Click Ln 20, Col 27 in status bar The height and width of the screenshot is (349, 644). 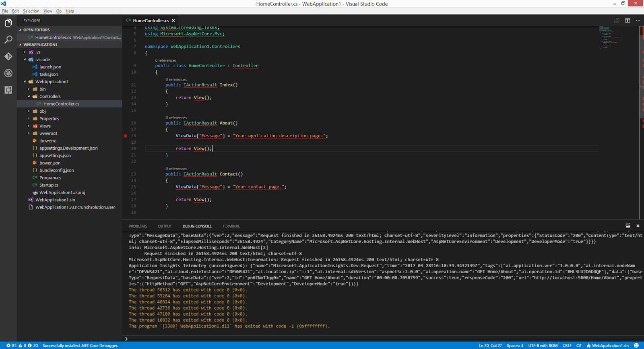point(490,345)
